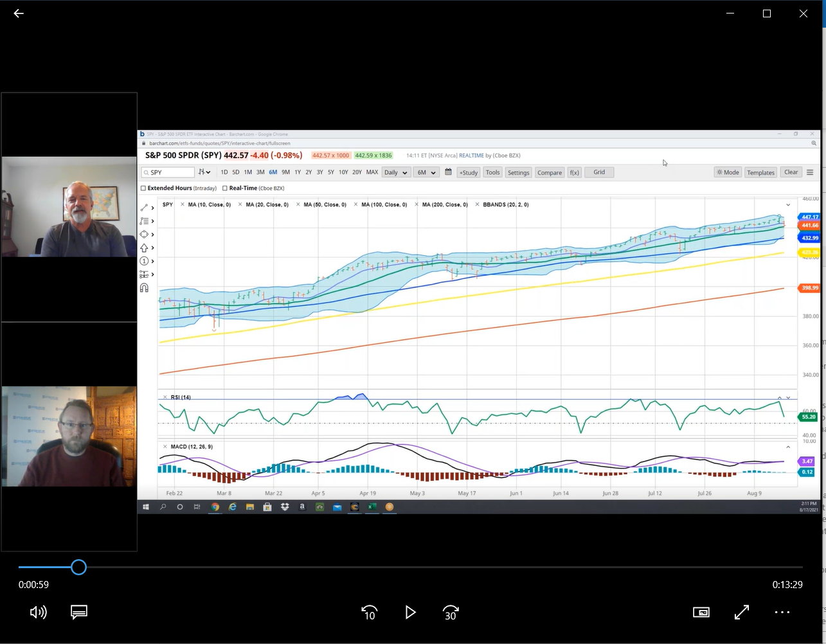Toggle the Grid button

point(599,172)
